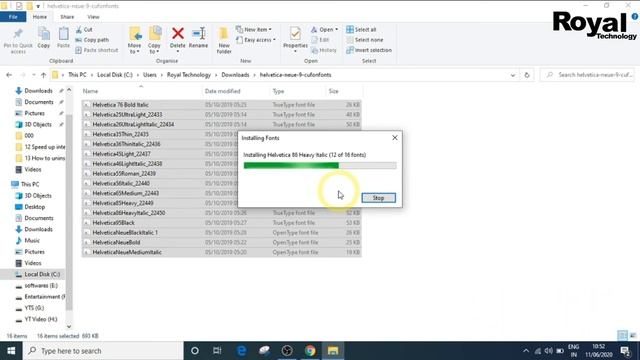Go back with the Back arrow
640x360 pixels.
click(x=9, y=75)
